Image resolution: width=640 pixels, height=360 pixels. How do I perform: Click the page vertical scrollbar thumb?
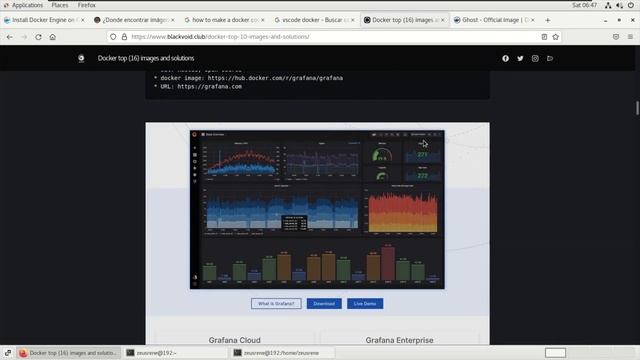pos(637,108)
